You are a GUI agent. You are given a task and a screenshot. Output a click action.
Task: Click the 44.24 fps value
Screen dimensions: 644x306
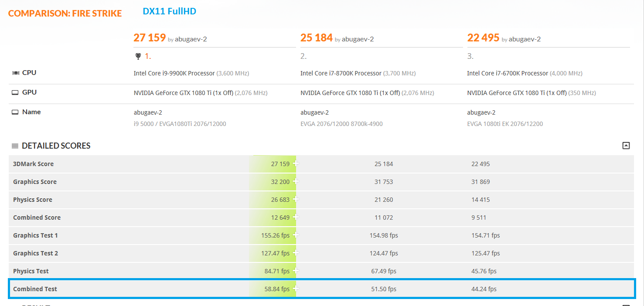coord(484,289)
